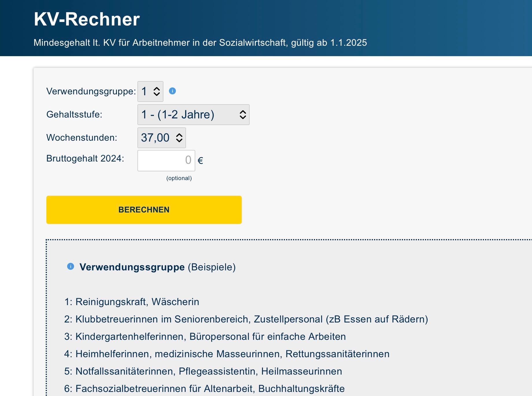Image resolution: width=532 pixels, height=396 pixels.
Task: Open the Verwendungsgruppe dropdown
Action: point(150,91)
